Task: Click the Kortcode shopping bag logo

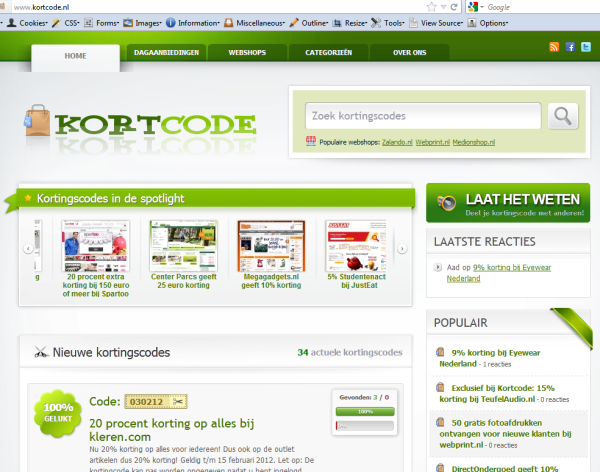Action: point(37,121)
